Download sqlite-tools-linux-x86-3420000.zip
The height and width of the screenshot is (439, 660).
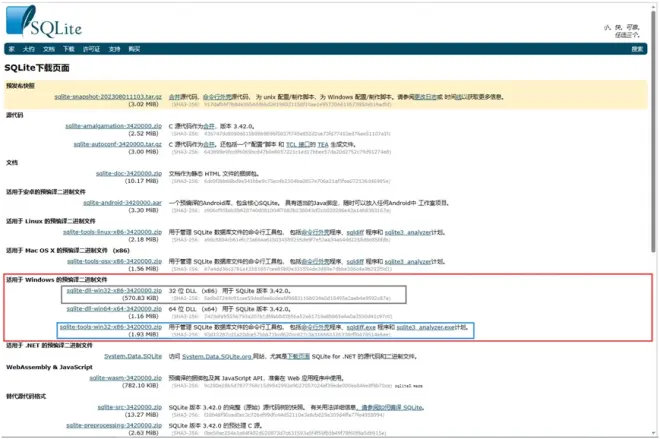tap(112, 232)
